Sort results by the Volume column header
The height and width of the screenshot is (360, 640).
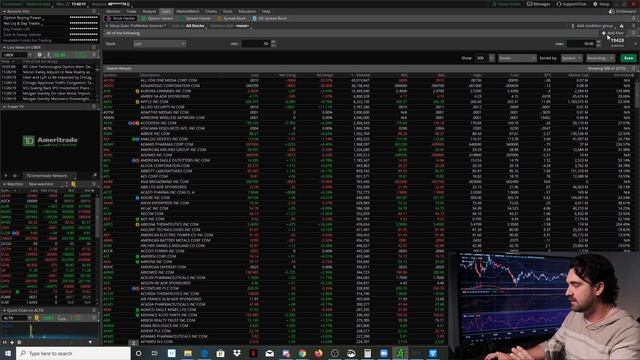click(x=362, y=75)
